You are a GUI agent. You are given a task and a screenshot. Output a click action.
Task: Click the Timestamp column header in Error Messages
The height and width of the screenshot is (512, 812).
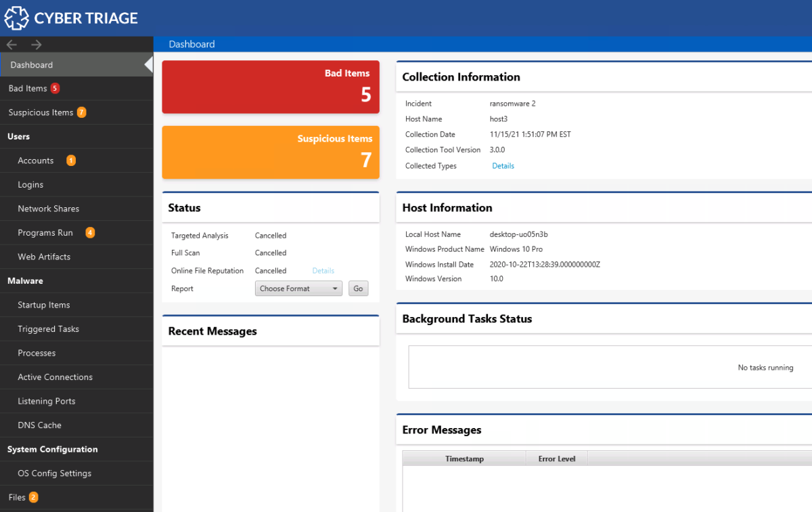464,458
